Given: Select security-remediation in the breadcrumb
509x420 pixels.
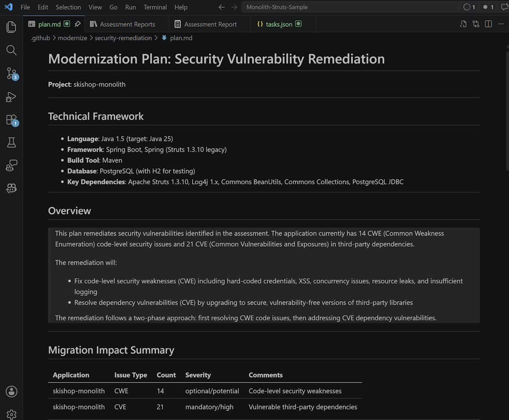Looking at the screenshot, I should [x=123, y=38].
